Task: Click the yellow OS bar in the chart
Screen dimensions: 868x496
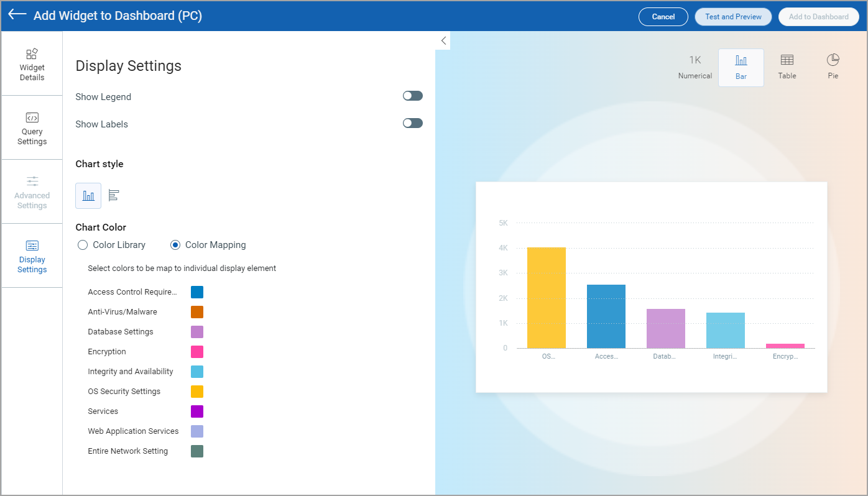Action: 547,298
